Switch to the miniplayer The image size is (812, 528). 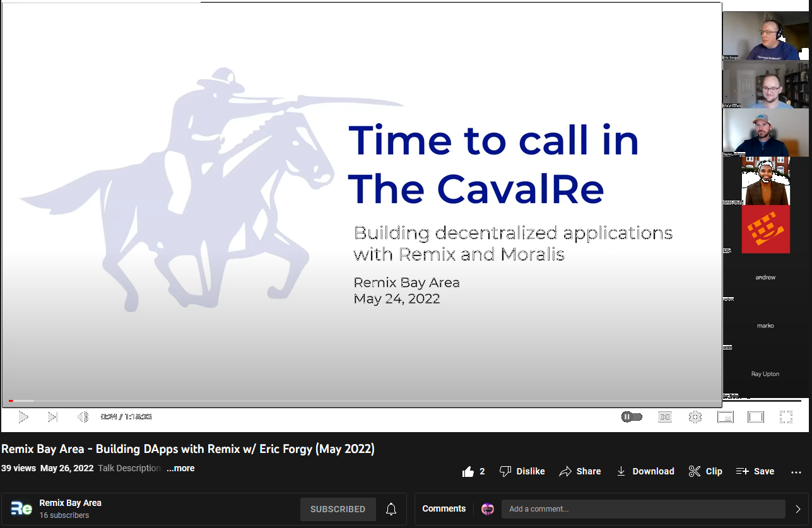(725, 417)
